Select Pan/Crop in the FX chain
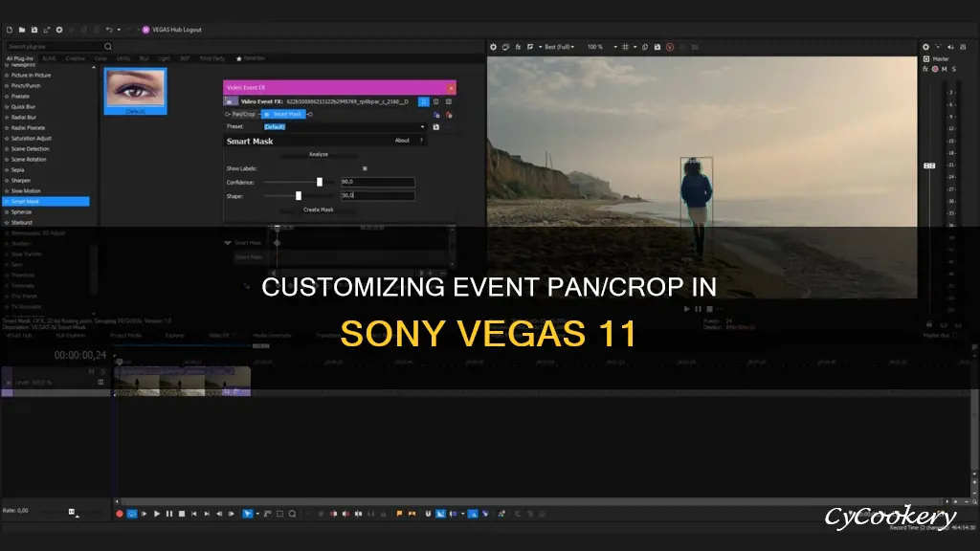The width and height of the screenshot is (980, 551). coord(243,115)
